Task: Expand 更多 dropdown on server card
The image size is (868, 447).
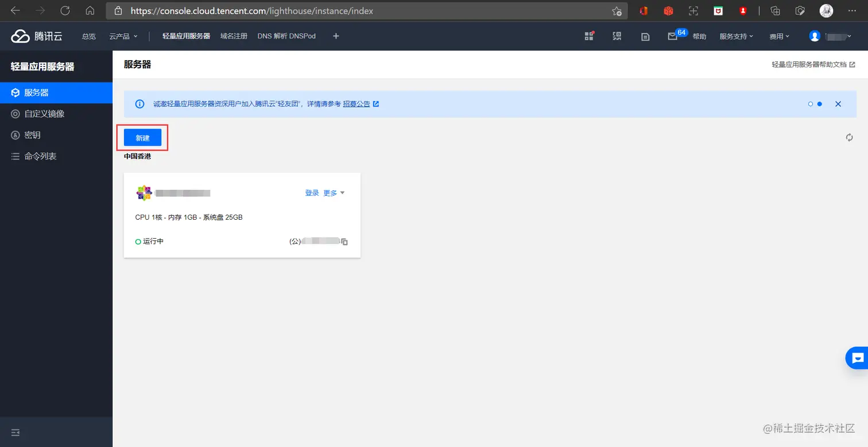Action: point(334,193)
